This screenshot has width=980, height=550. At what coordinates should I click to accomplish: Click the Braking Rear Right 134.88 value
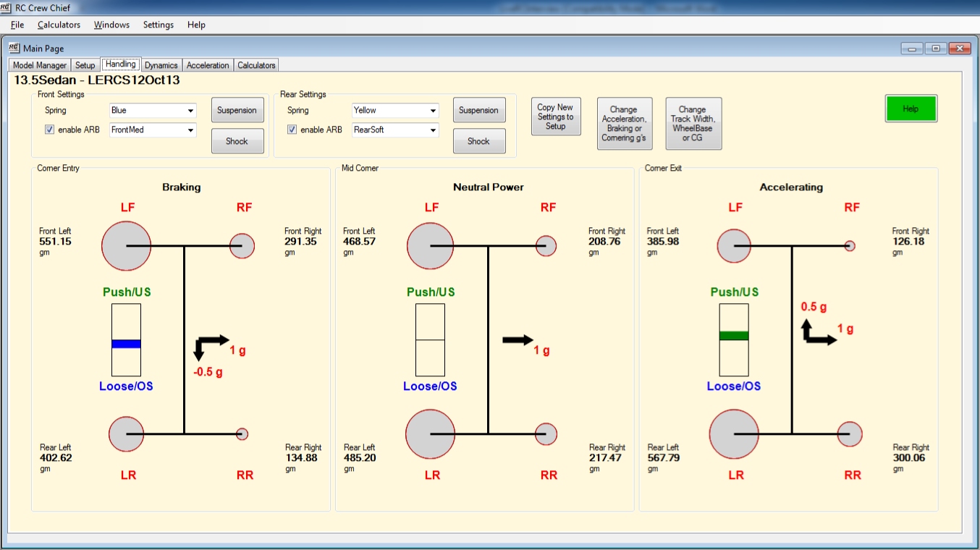point(303,458)
